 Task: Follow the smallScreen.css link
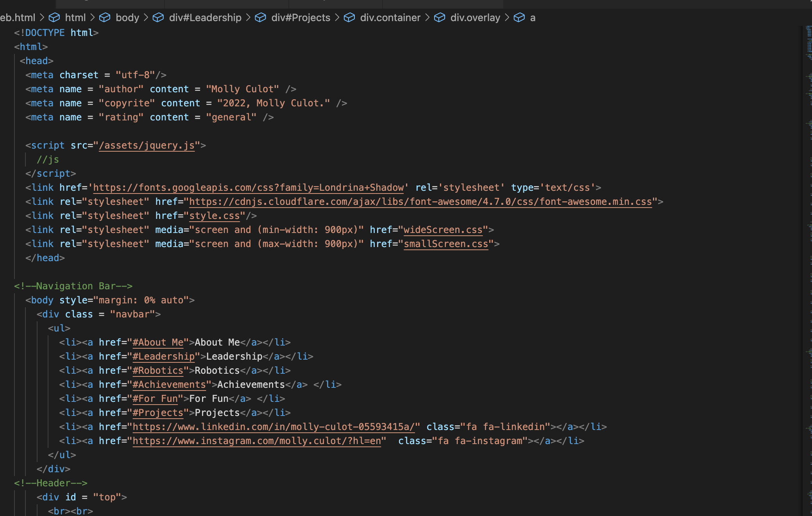446,244
